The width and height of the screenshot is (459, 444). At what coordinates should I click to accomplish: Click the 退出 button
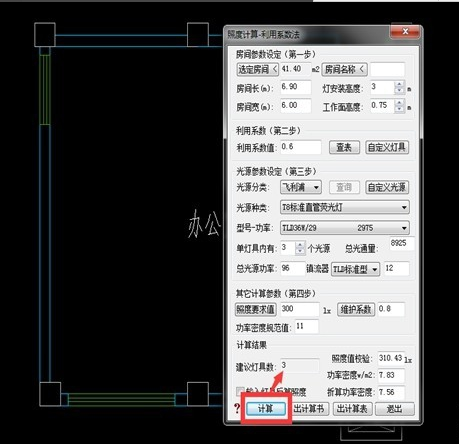pyautogui.click(x=395, y=409)
